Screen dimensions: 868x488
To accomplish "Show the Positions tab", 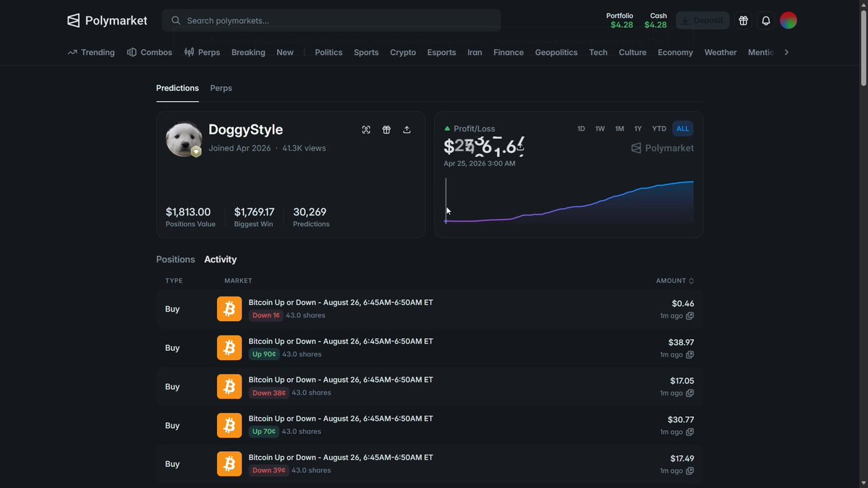I will click(x=176, y=260).
